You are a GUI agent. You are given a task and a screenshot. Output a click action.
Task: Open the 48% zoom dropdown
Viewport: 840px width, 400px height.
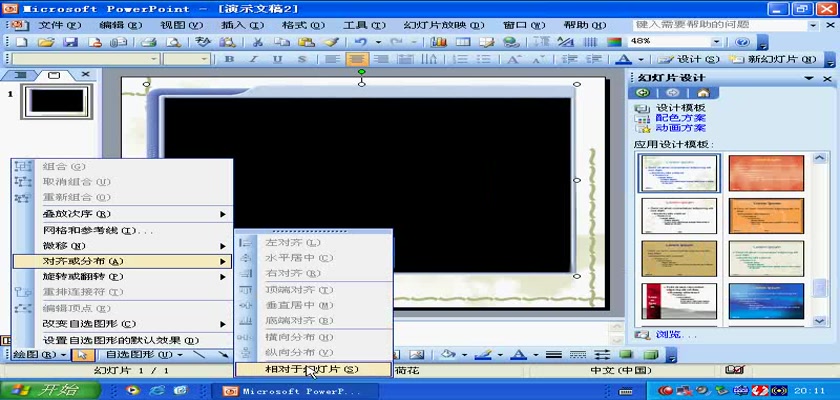716,42
